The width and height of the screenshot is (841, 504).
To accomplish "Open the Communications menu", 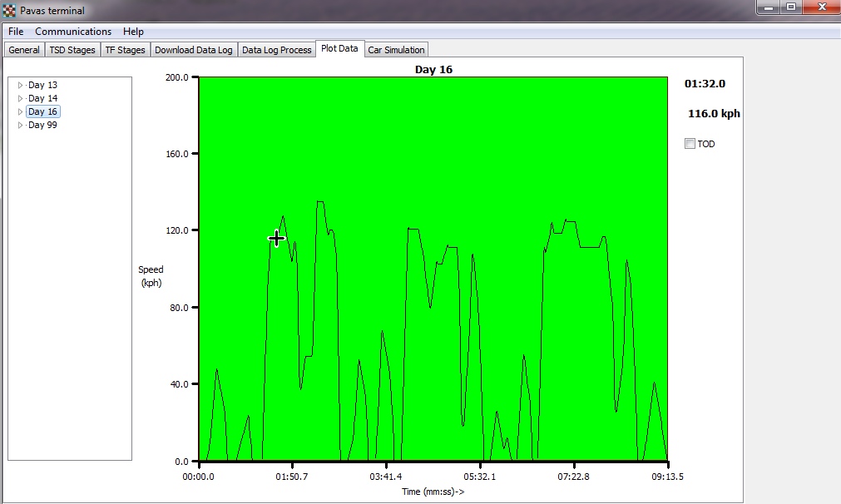I will coord(73,32).
